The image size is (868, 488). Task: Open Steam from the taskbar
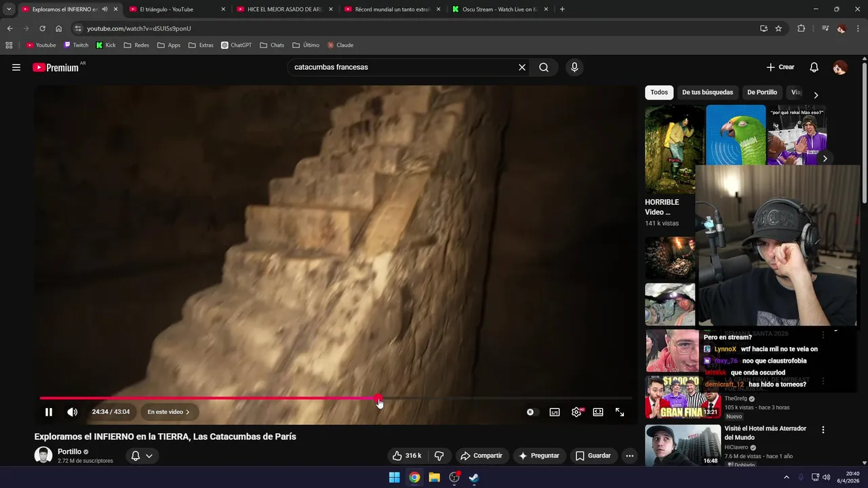coord(474,477)
